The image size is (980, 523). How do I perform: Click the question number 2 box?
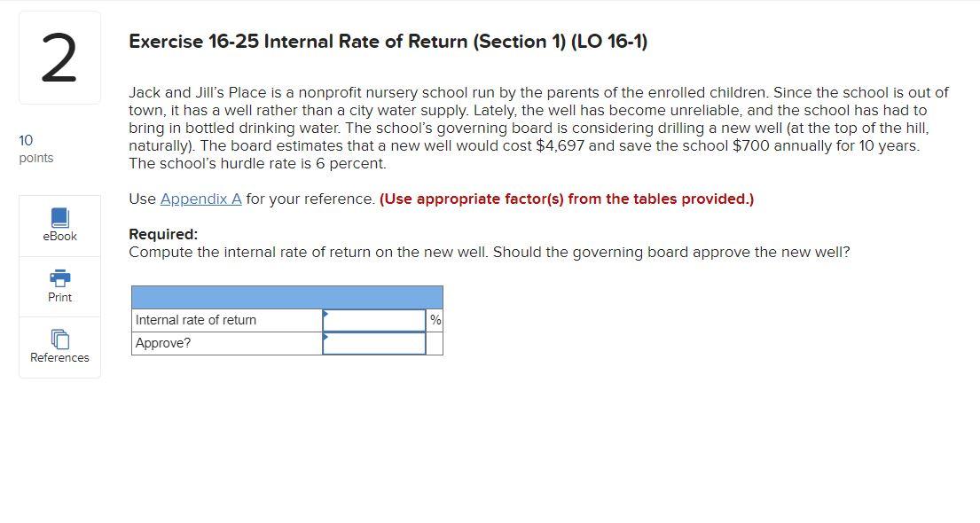tap(59, 56)
